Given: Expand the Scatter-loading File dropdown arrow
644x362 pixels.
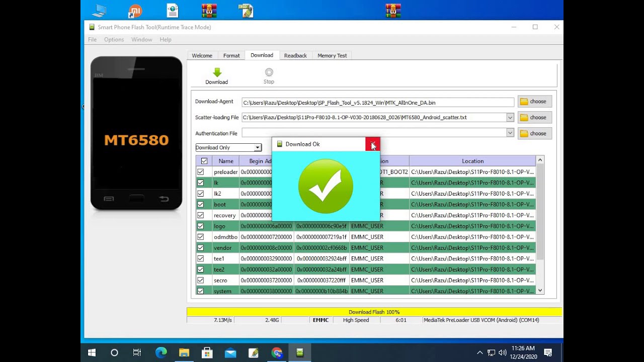Looking at the screenshot, I should [x=510, y=117].
